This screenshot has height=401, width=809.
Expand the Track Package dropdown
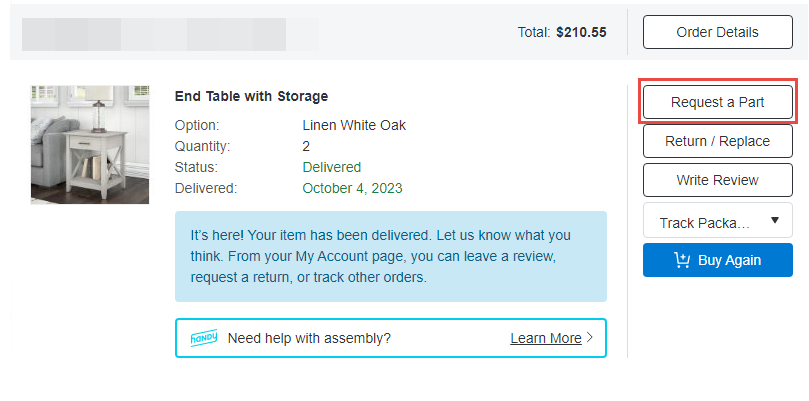705,222
